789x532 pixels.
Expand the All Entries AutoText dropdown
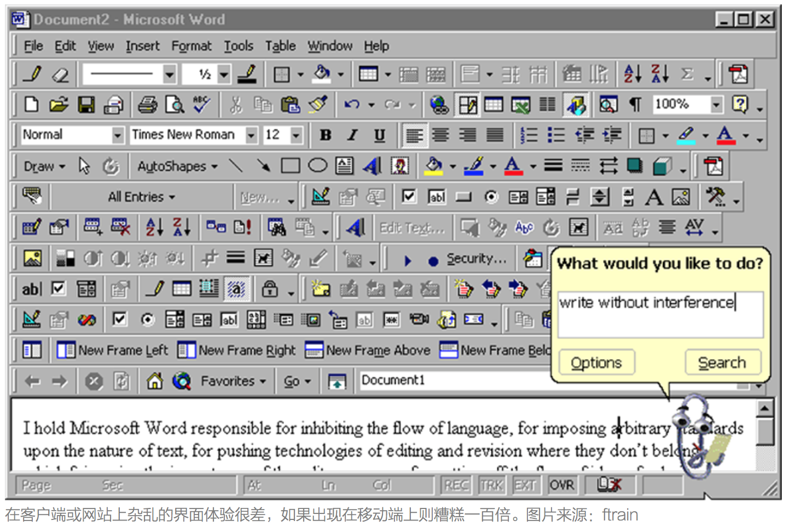(x=141, y=196)
